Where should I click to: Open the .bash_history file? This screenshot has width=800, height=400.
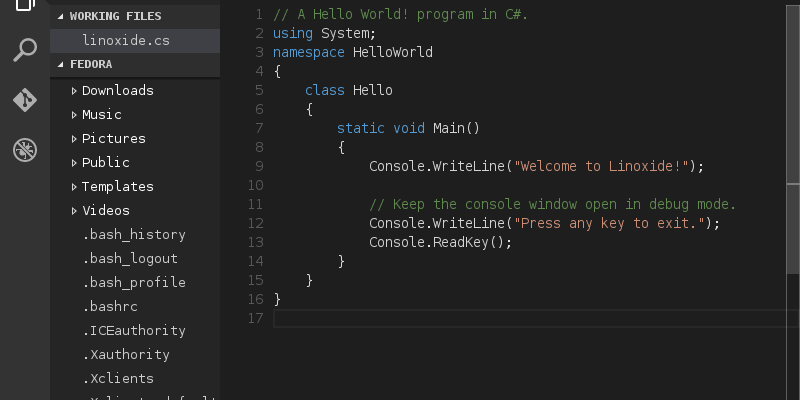134,235
